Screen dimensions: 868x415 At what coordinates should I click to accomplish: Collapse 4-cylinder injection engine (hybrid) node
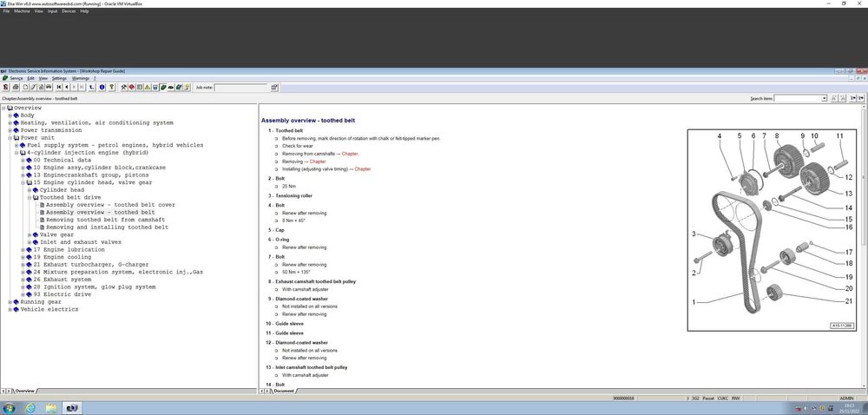tap(16, 153)
